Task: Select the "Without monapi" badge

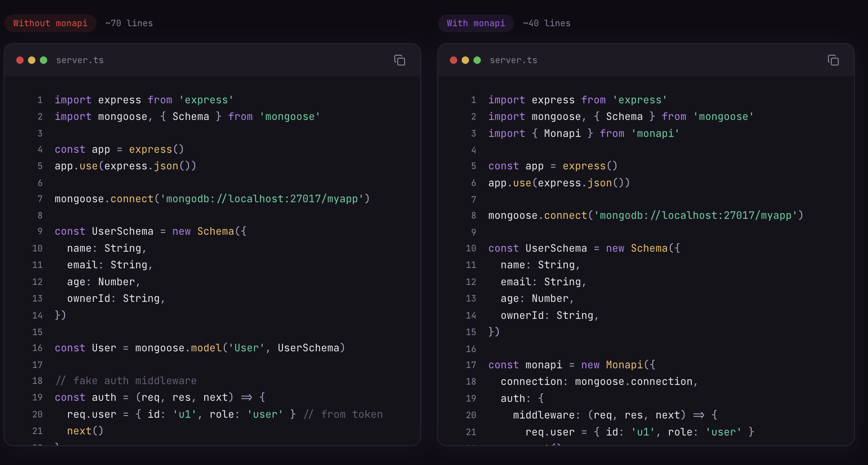Action: [x=50, y=23]
